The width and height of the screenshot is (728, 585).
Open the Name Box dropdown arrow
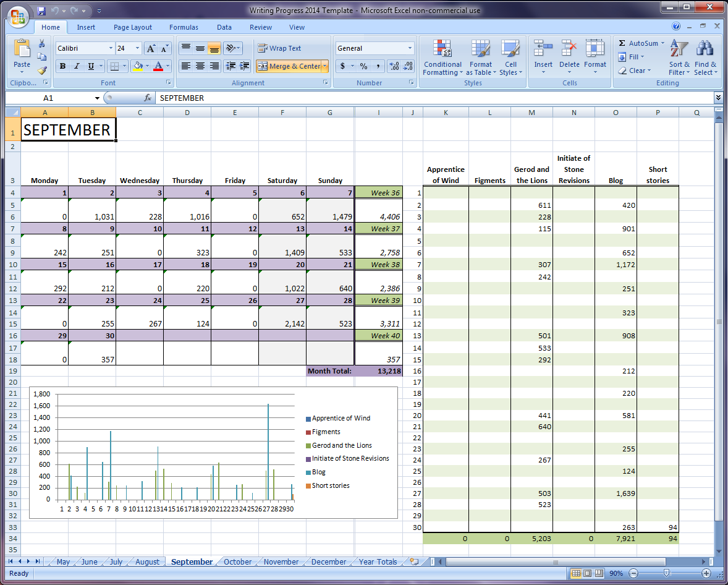tap(97, 98)
